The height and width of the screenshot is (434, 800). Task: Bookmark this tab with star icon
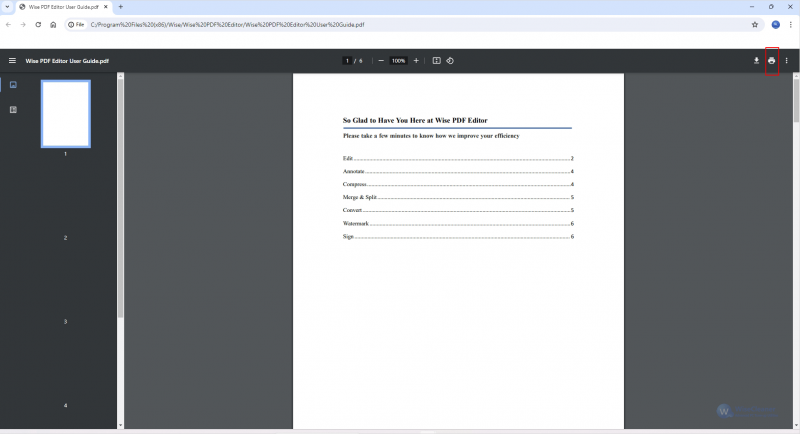click(x=755, y=24)
